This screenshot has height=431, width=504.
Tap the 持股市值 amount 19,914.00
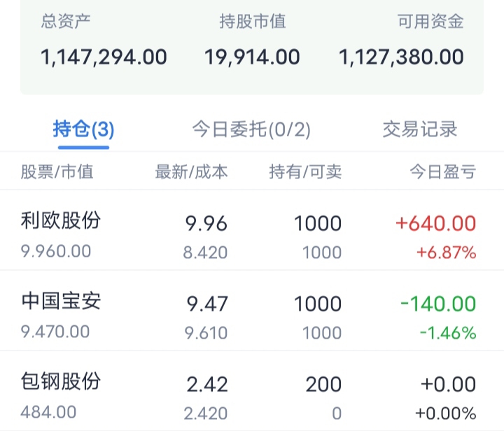point(252,57)
